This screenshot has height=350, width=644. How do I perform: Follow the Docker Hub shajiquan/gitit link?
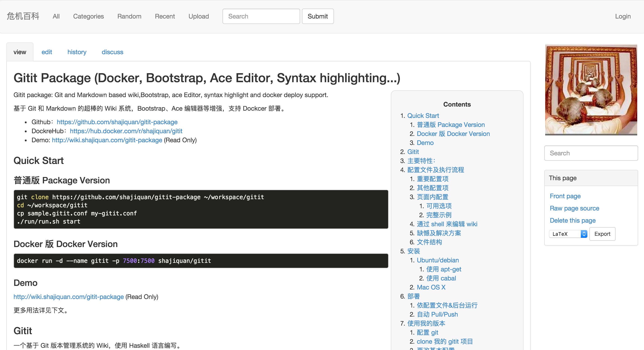coord(126,131)
